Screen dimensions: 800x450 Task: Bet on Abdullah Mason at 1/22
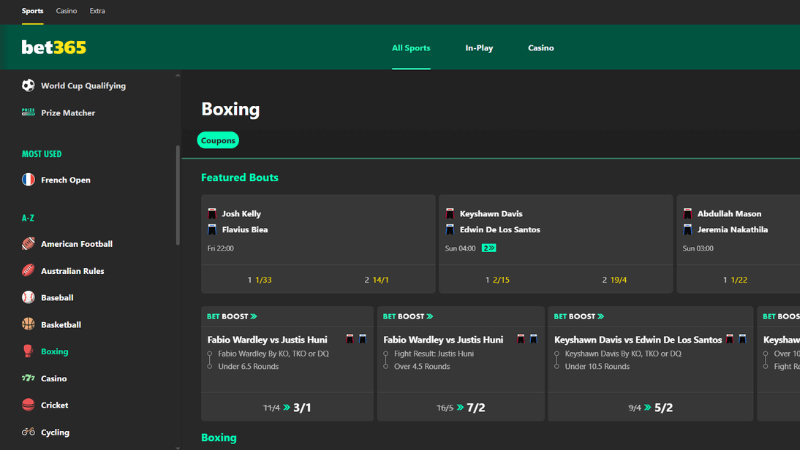click(735, 280)
